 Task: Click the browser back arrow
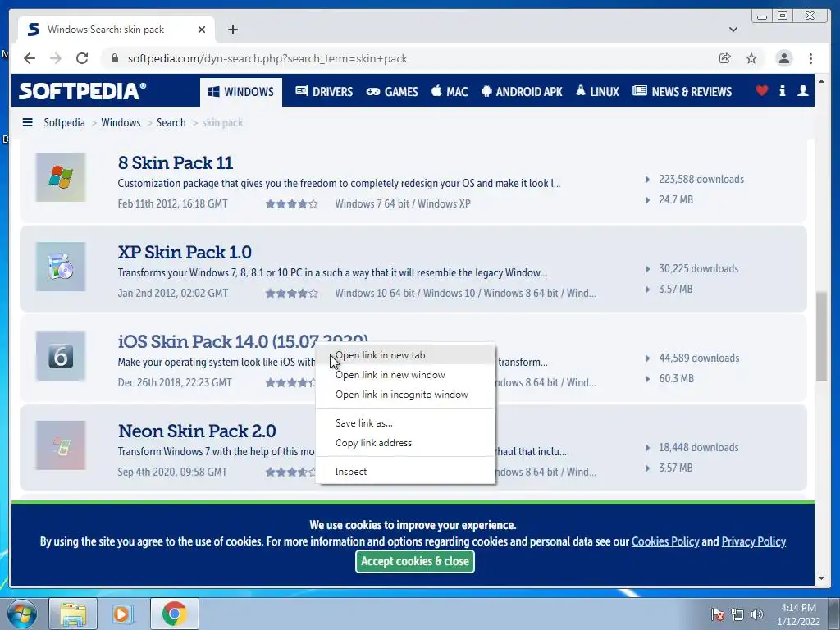pyautogui.click(x=30, y=58)
